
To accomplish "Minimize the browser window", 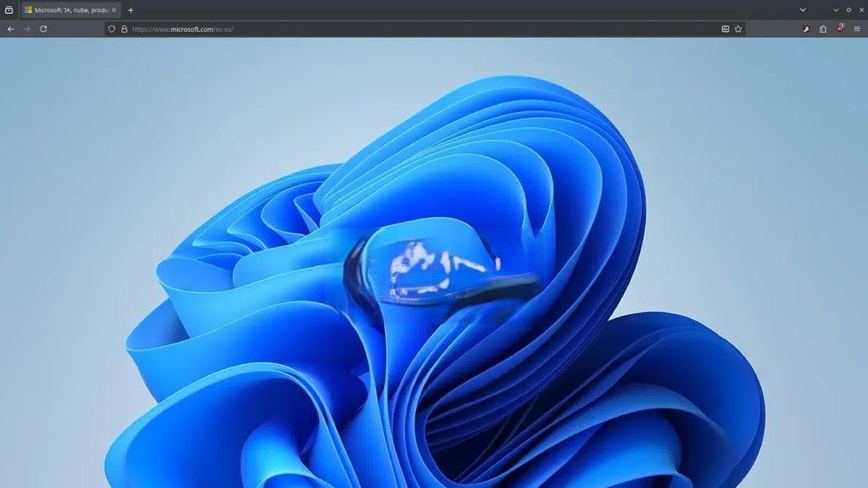I will click(x=837, y=10).
